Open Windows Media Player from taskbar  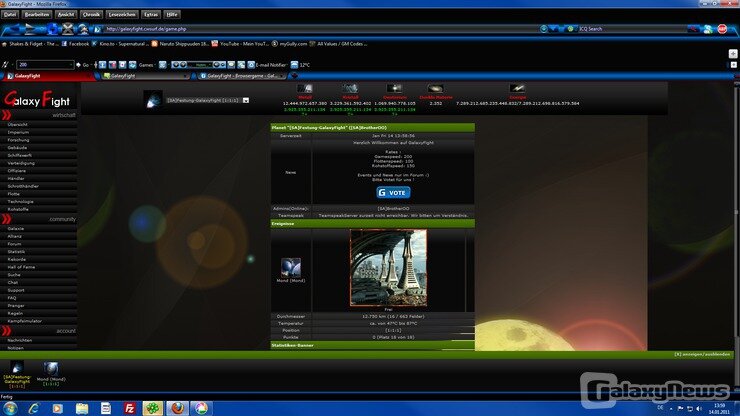coord(58,408)
